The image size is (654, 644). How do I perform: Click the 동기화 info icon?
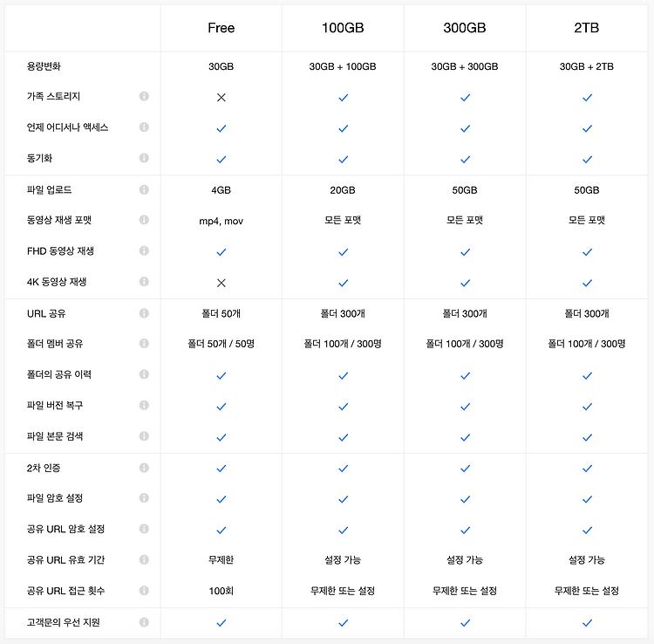tap(144, 158)
